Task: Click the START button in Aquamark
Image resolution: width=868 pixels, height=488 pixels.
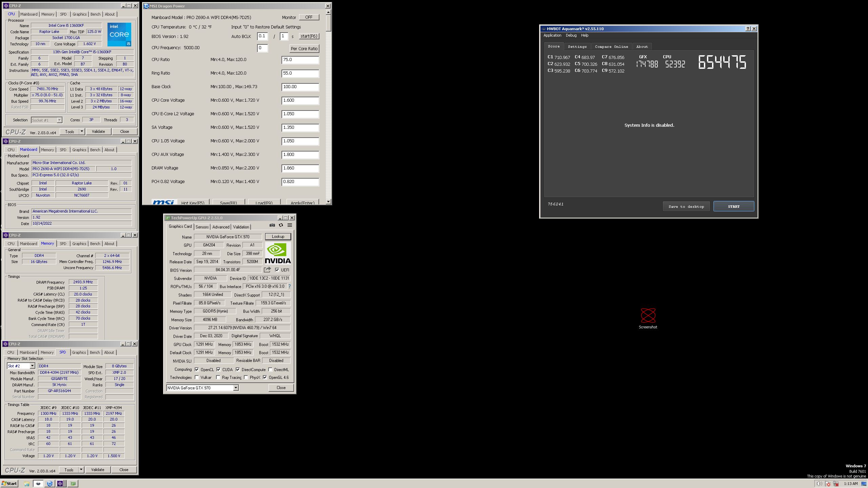Action: [734, 206]
